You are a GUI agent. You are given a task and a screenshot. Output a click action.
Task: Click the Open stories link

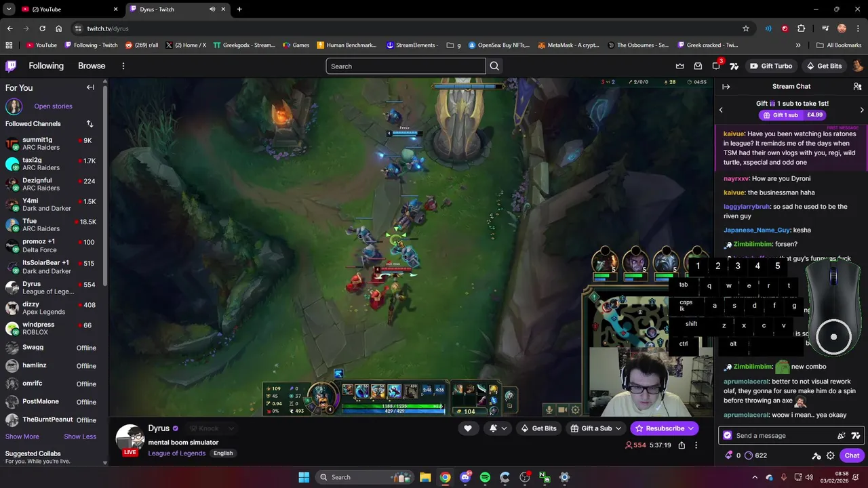(53, 106)
